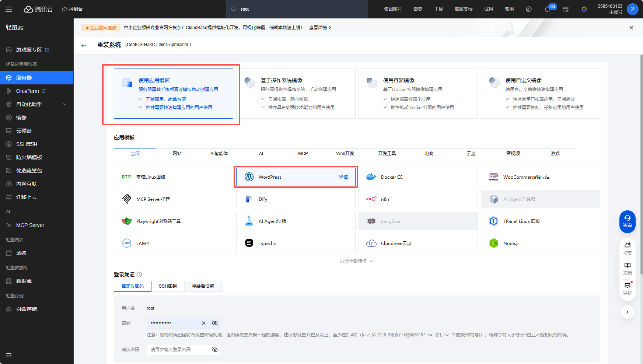Choose the LAMP template
The image size is (643, 364).
(x=174, y=243)
